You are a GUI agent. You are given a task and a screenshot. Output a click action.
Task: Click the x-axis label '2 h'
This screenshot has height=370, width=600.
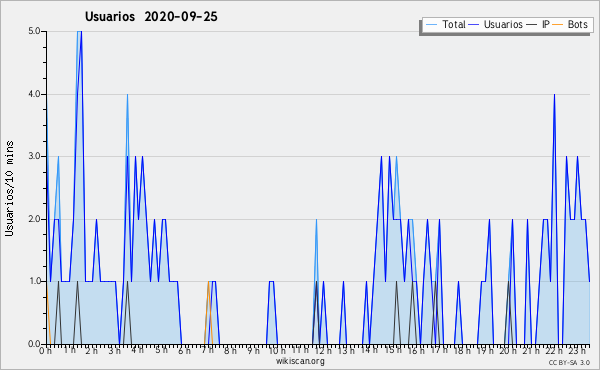[x=91, y=351]
